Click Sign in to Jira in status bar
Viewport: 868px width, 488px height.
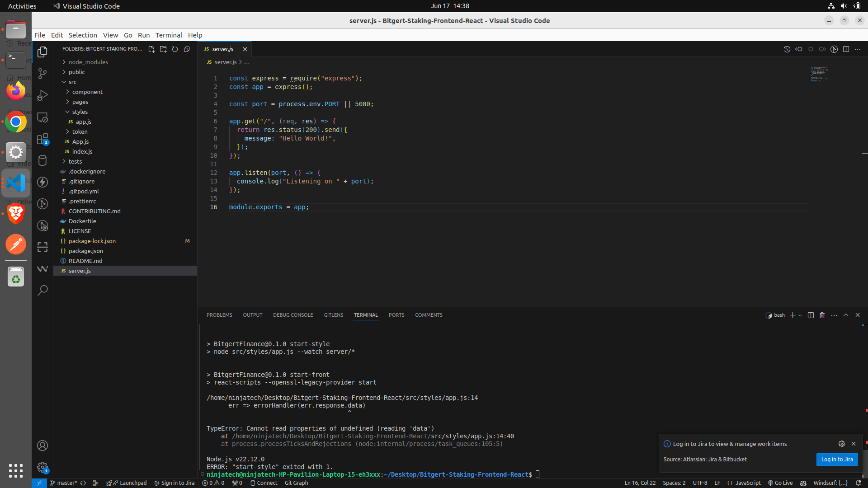tap(175, 483)
